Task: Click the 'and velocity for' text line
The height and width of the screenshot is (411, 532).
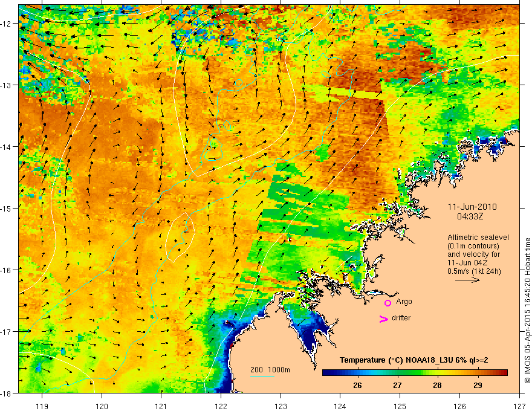Action: tap(473, 254)
